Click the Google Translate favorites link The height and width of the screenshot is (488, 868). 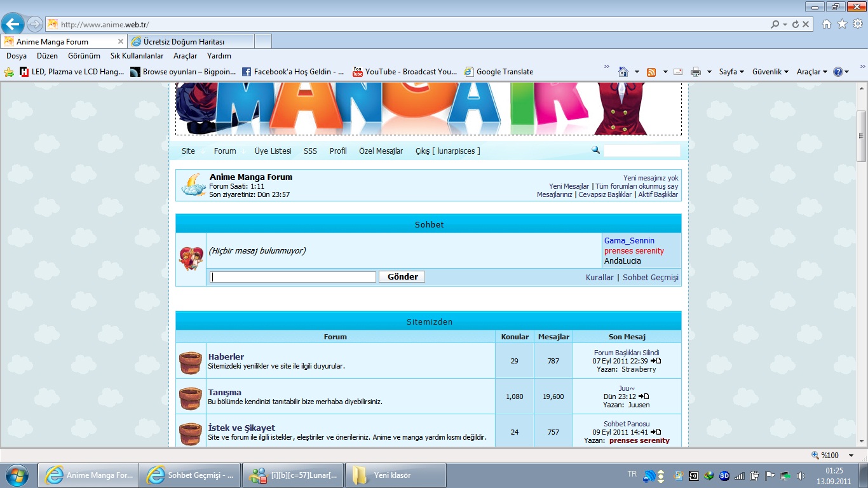click(499, 72)
